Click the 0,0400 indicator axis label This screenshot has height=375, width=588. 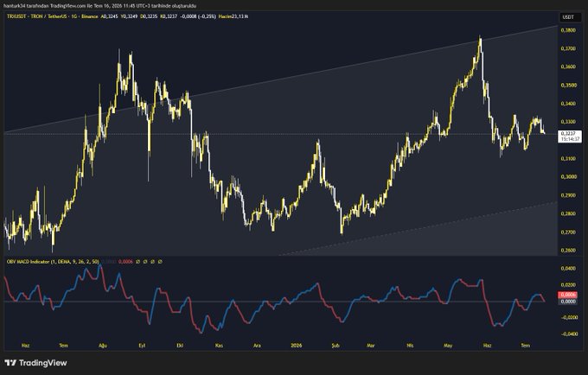click(568, 269)
